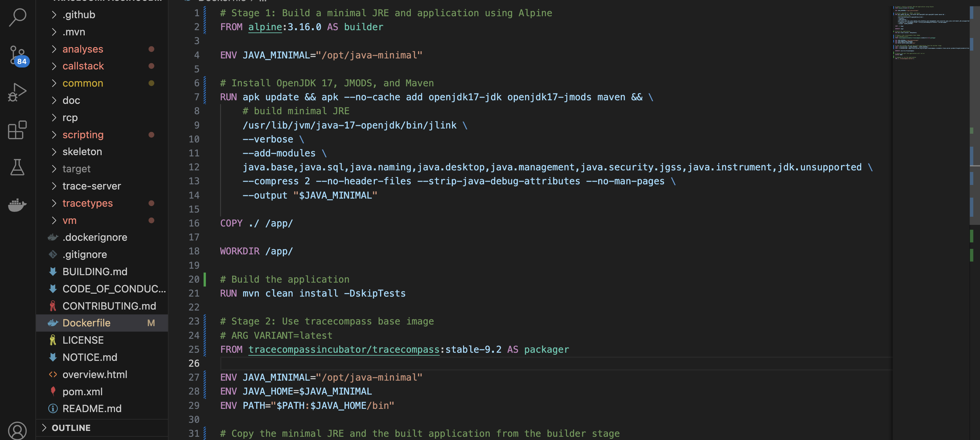Open the README.md file
The height and width of the screenshot is (440, 980).
[92, 409]
